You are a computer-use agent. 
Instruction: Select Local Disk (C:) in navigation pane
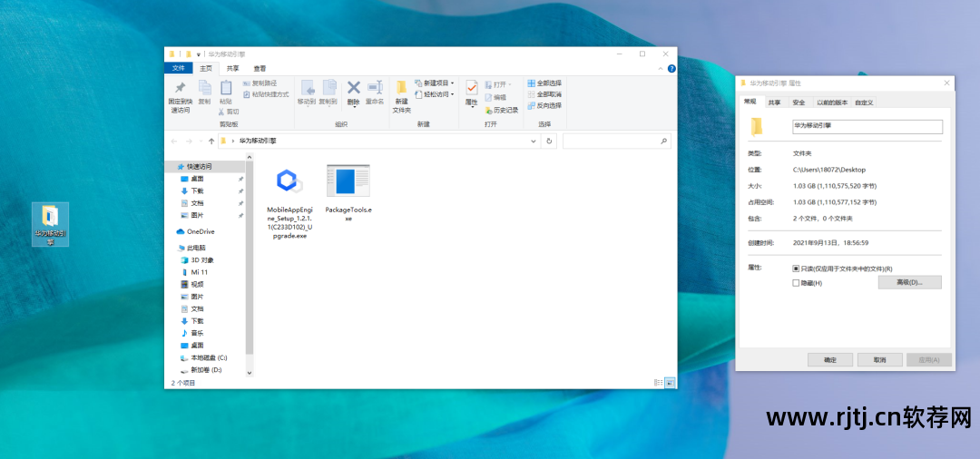pos(206,357)
